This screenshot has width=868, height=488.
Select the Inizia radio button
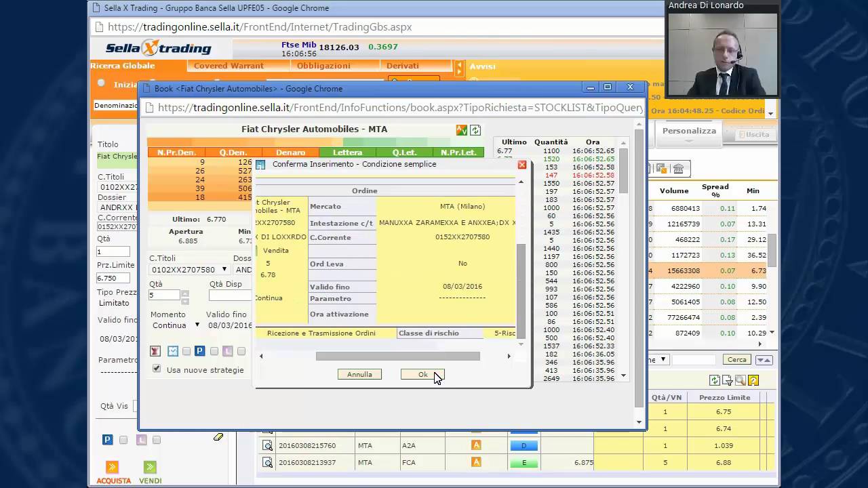pyautogui.click(x=101, y=83)
